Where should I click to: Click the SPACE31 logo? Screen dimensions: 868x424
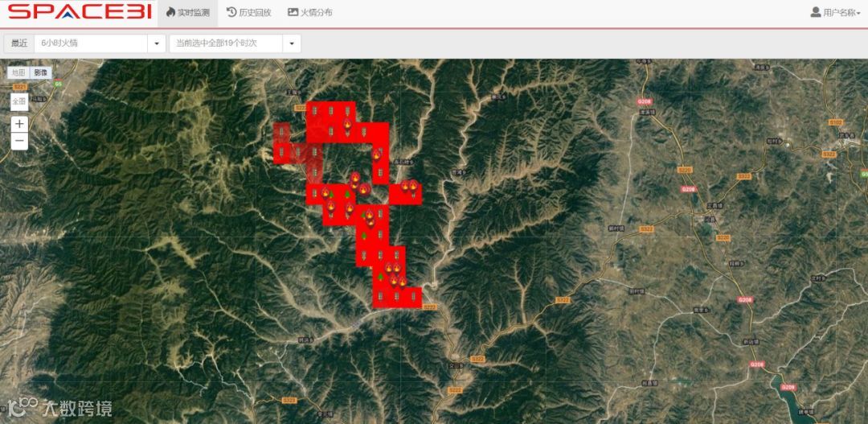pos(80,12)
